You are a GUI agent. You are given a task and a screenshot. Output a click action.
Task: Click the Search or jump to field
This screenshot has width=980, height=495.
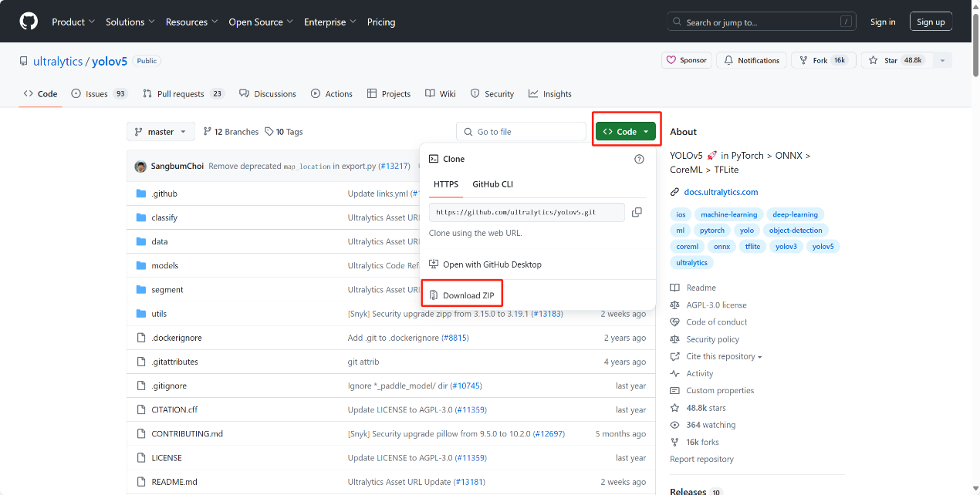pos(763,22)
